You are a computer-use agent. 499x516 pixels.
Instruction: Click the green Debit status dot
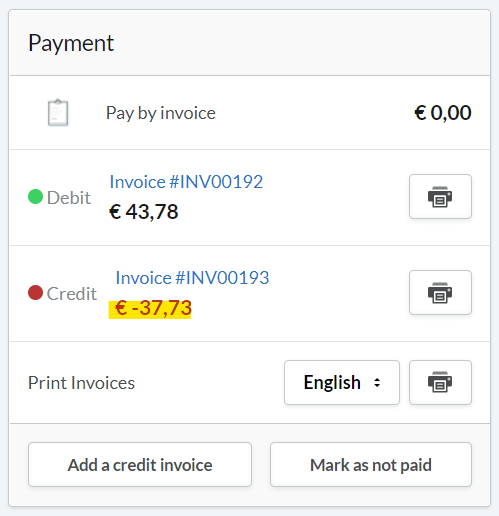pyautogui.click(x=35, y=196)
